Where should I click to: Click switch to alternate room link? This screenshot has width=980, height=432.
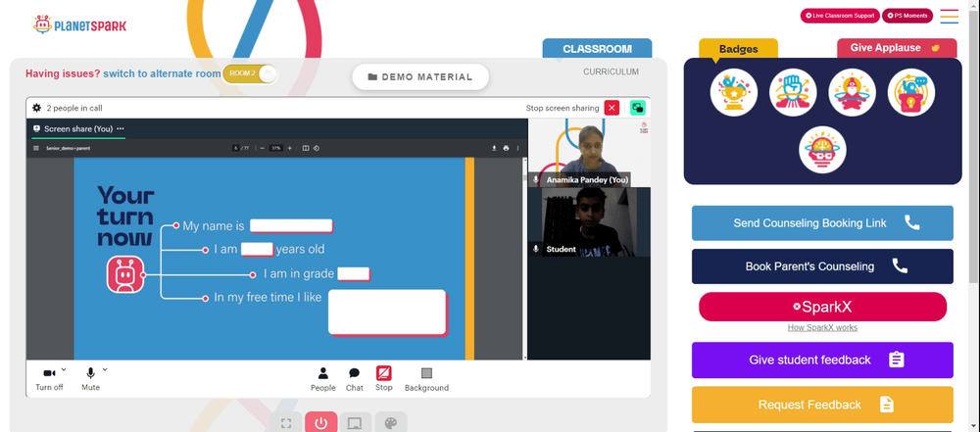coord(162,73)
